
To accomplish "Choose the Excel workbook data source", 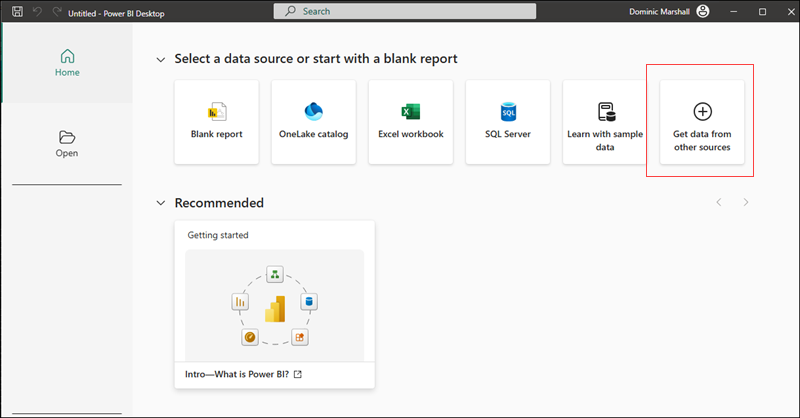I will (x=410, y=122).
